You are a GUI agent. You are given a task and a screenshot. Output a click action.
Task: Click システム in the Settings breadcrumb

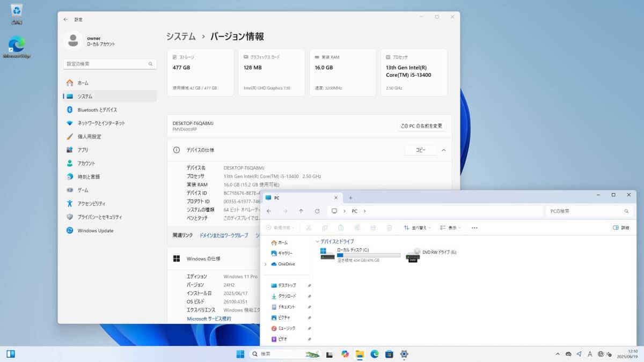click(x=181, y=36)
